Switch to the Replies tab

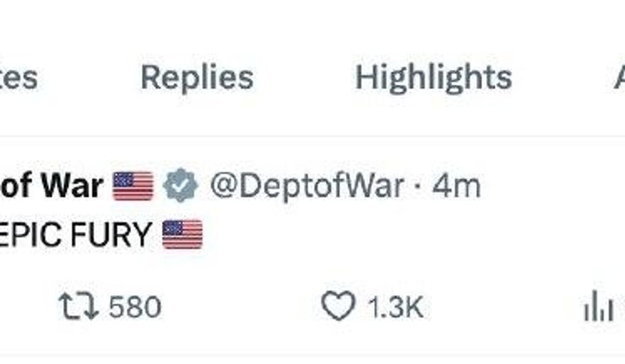pyautogui.click(x=197, y=78)
